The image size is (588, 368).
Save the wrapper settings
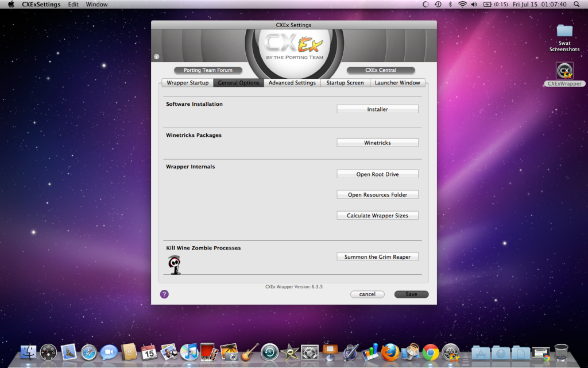tap(411, 294)
